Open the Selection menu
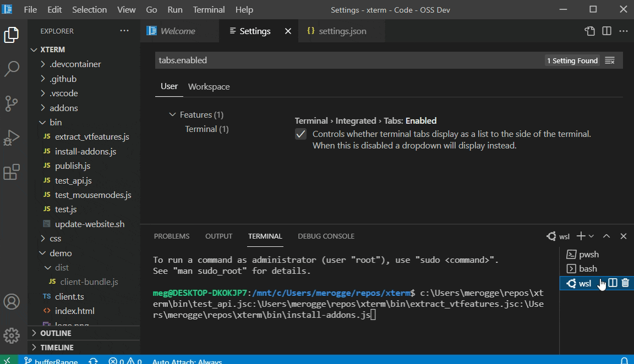The width and height of the screenshot is (634, 364). [x=89, y=10]
